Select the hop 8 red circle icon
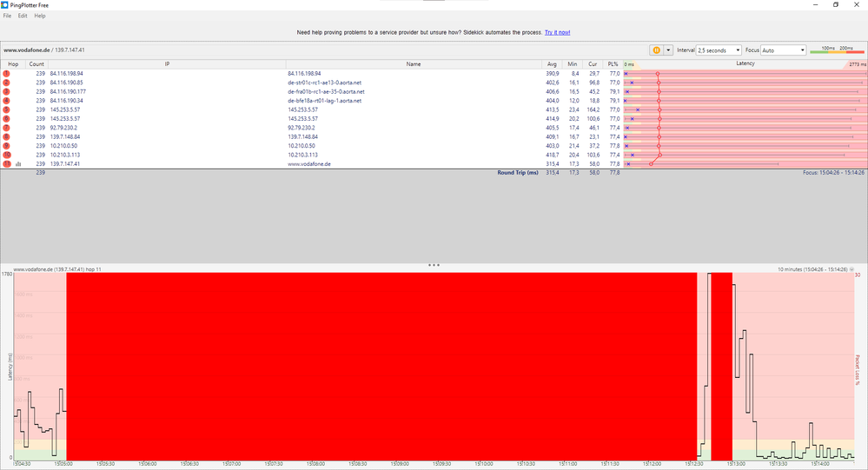 pos(7,136)
